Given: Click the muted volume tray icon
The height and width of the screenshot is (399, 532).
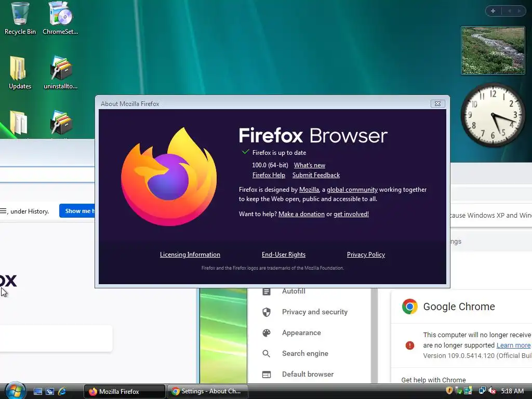Looking at the screenshot, I should point(492,391).
